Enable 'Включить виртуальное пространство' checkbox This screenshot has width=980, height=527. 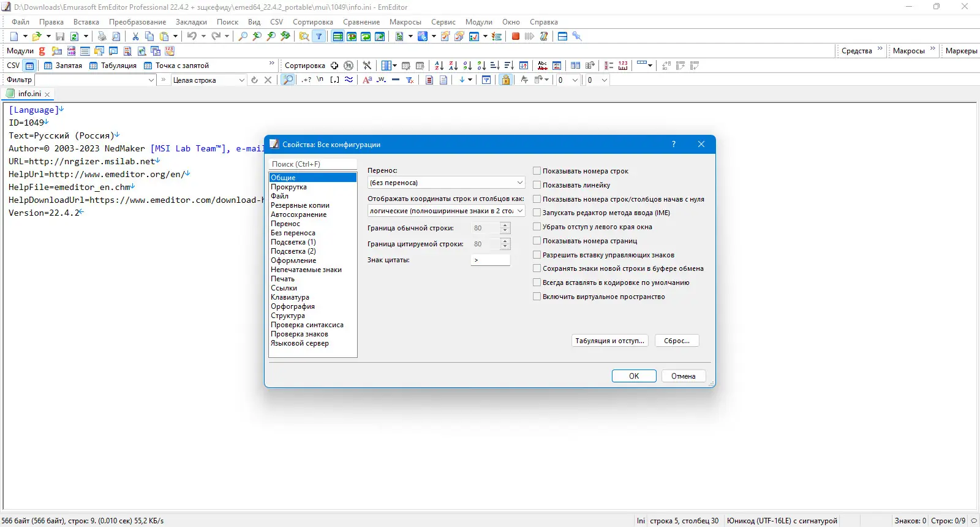click(x=537, y=297)
